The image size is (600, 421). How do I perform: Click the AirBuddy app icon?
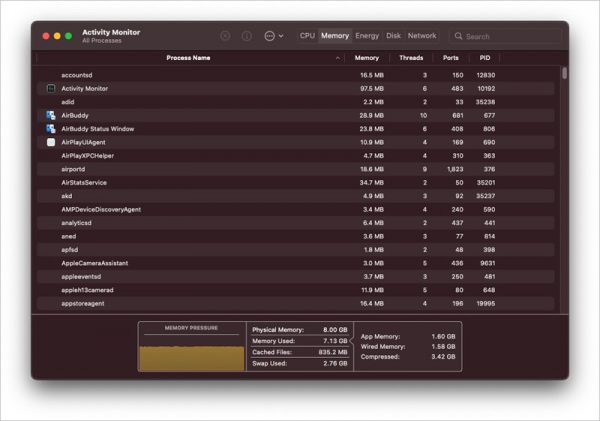click(51, 116)
